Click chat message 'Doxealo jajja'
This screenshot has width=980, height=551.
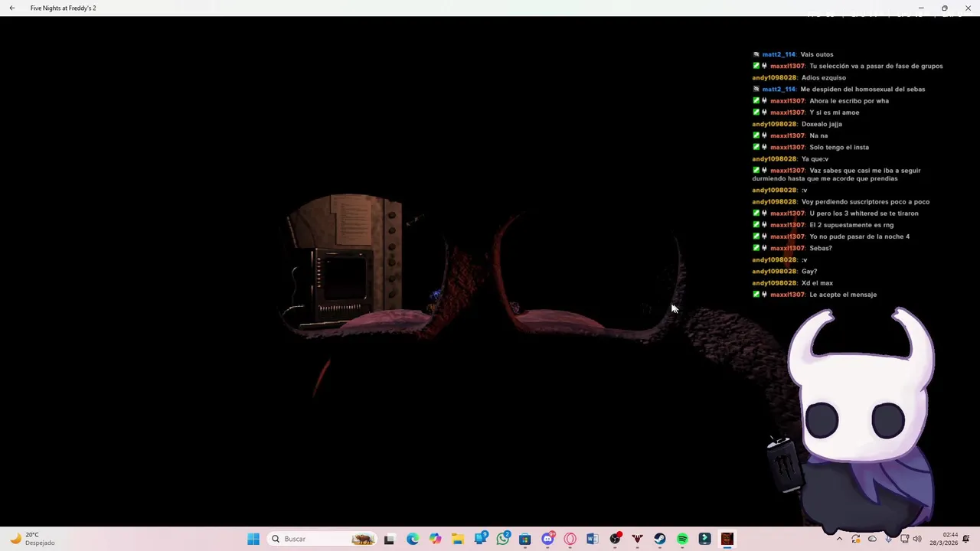tap(822, 124)
